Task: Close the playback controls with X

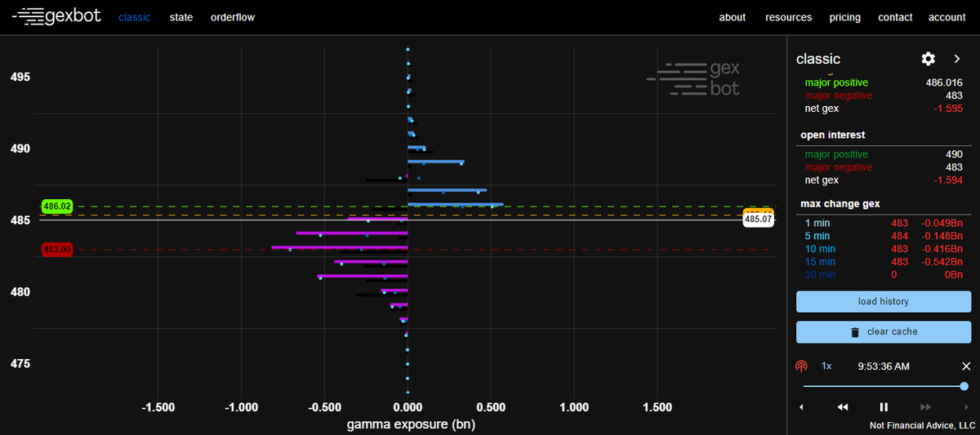Action: pyautogui.click(x=966, y=366)
